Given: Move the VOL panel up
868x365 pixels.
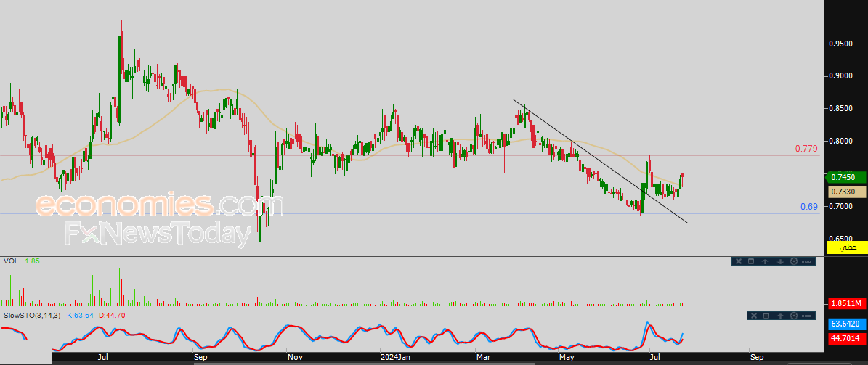Looking at the screenshot, I should (765, 261).
